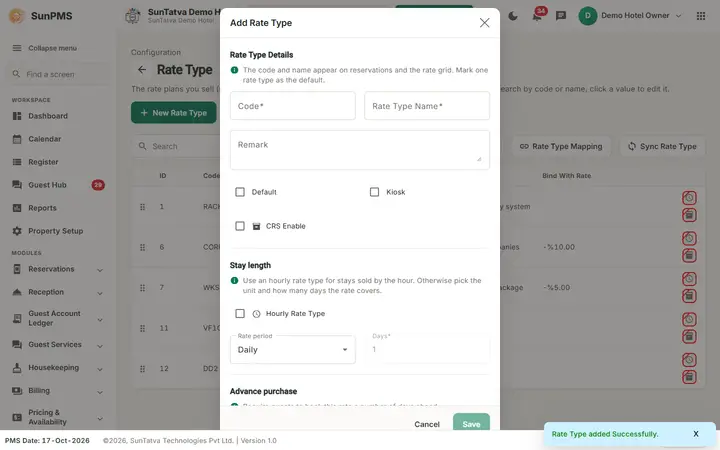Open the chat messages icon

click(x=561, y=16)
